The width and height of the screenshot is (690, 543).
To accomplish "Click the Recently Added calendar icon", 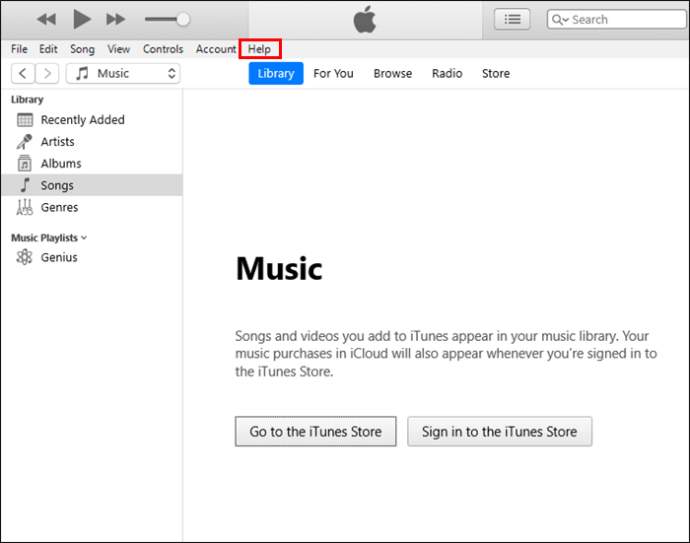I will (25, 120).
